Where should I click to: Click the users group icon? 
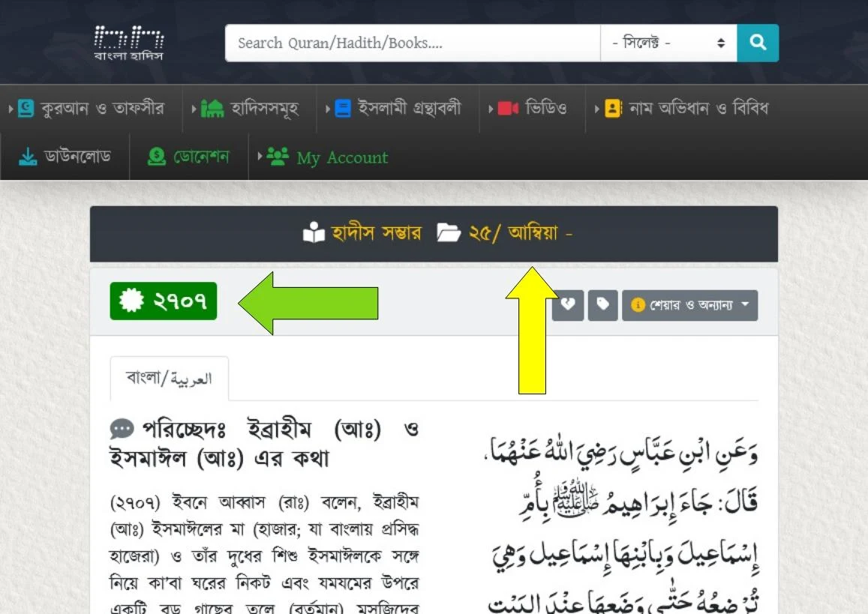pos(278,157)
